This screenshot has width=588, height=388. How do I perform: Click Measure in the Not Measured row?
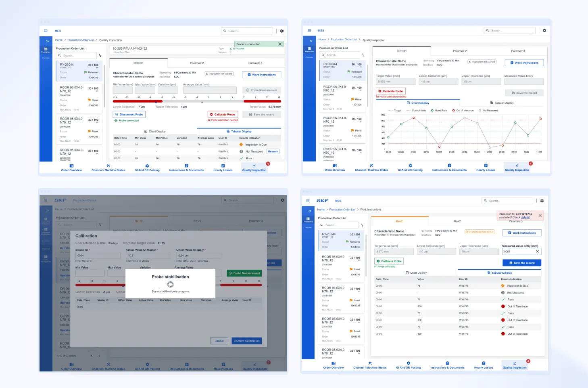click(x=273, y=151)
